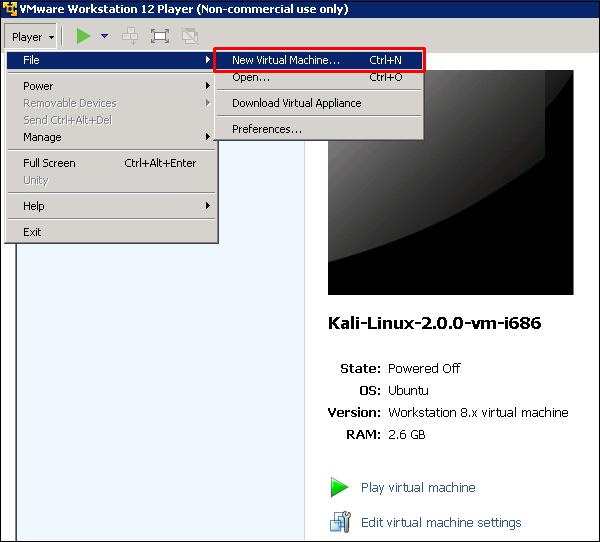Click the VMware logo in title bar
The image size is (600, 542).
[x=10, y=8]
